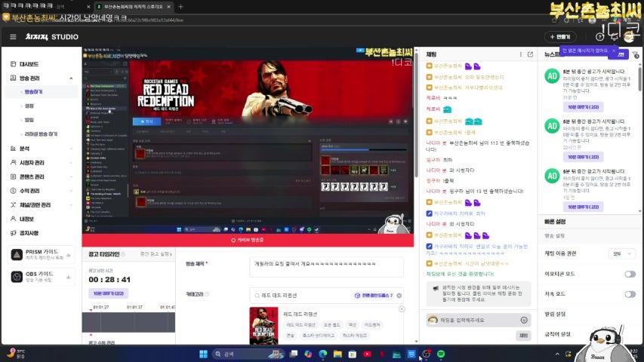644x362 pixels.
Task: Click the ad timeline track
Action: click(x=128, y=322)
